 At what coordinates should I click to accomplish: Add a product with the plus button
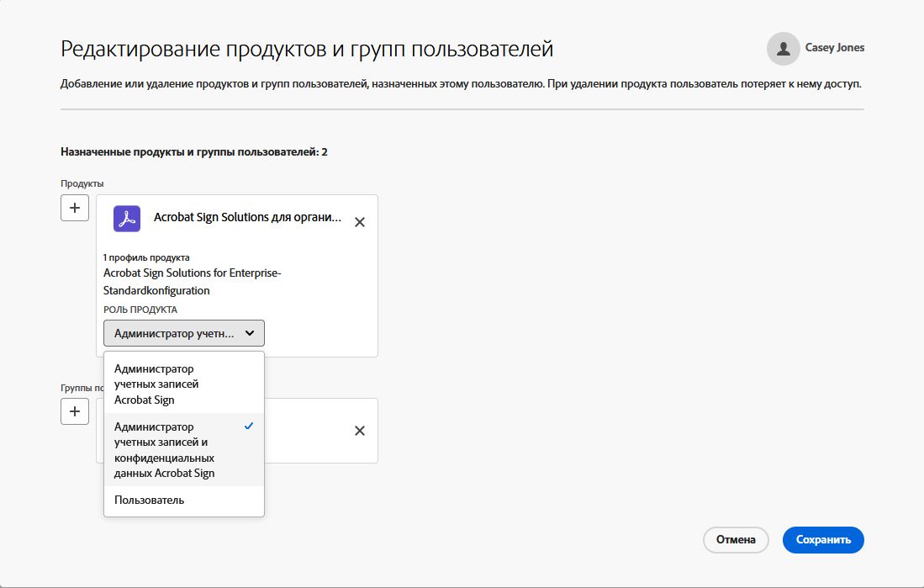pyautogui.click(x=75, y=207)
